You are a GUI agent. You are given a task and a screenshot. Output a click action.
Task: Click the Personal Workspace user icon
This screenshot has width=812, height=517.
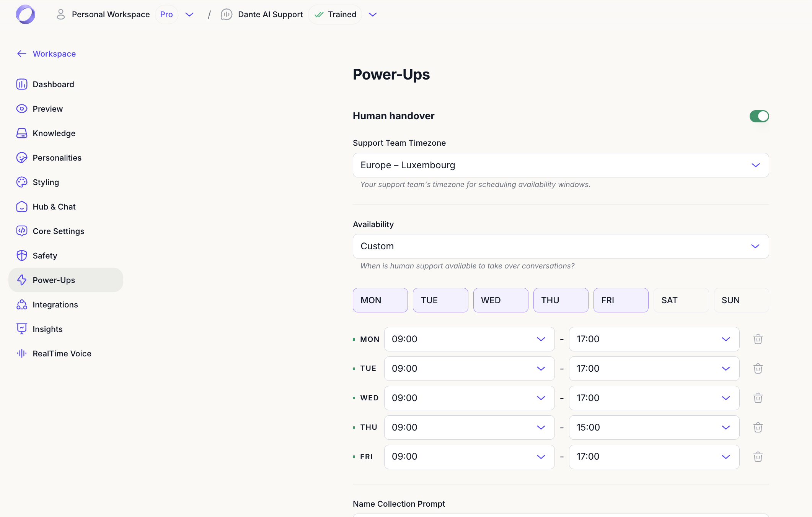coord(60,15)
